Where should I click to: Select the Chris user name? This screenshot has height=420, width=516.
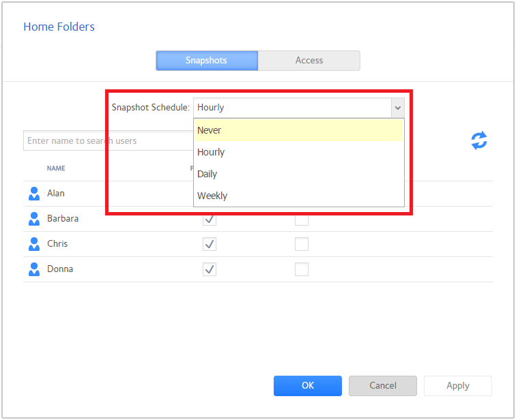[x=57, y=244]
